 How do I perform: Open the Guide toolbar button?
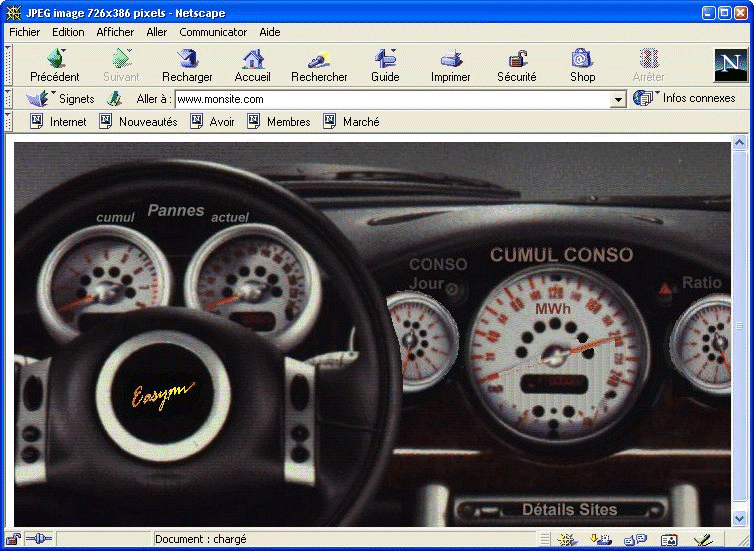pos(385,66)
